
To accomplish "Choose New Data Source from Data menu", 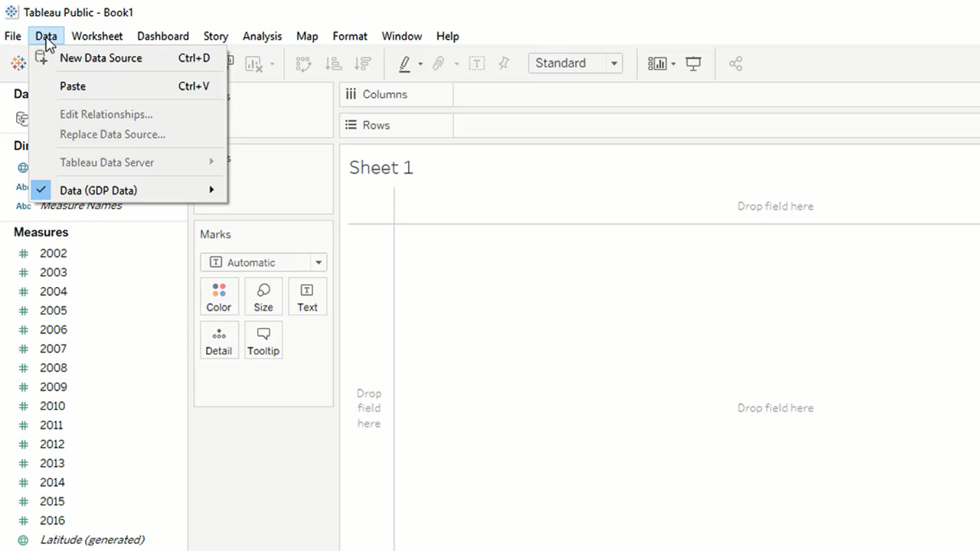I will (x=100, y=58).
